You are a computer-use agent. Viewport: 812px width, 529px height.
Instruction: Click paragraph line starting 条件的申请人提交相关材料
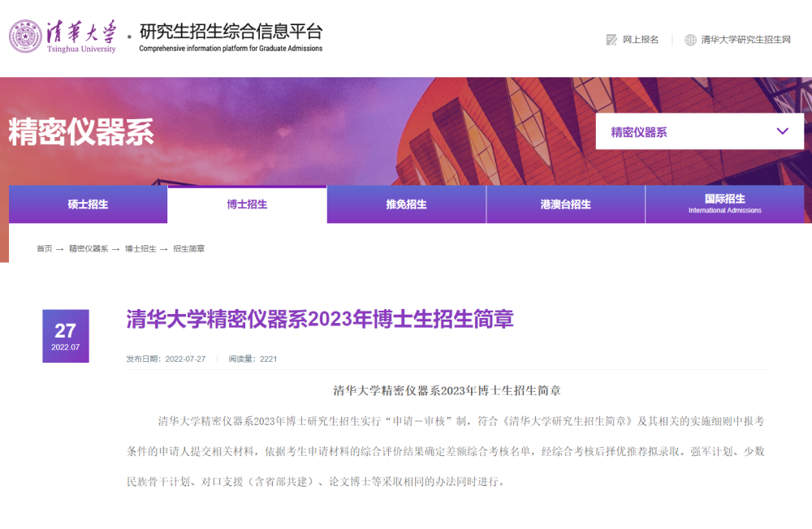point(446,451)
